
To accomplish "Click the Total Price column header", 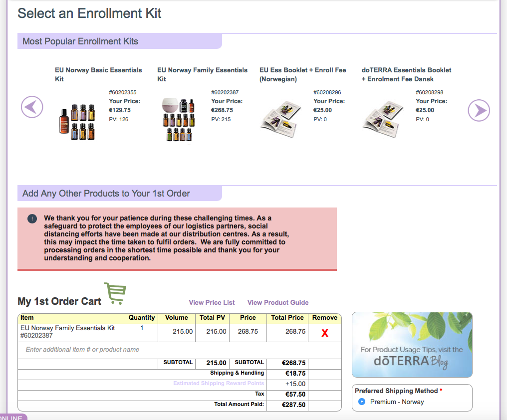I will pos(287,318).
